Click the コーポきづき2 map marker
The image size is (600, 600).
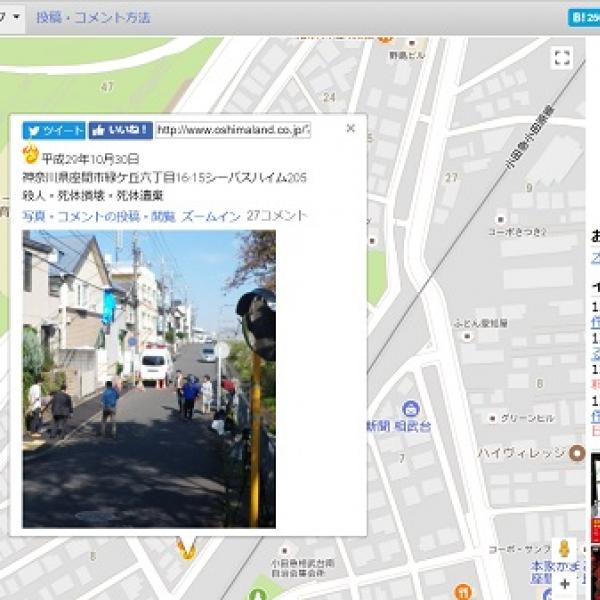[x=501, y=220]
